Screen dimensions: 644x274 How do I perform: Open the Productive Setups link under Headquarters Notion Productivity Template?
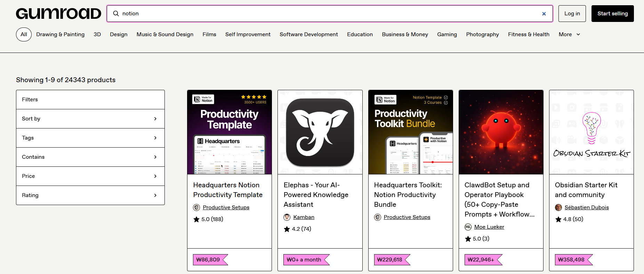(x=226, y=208)
